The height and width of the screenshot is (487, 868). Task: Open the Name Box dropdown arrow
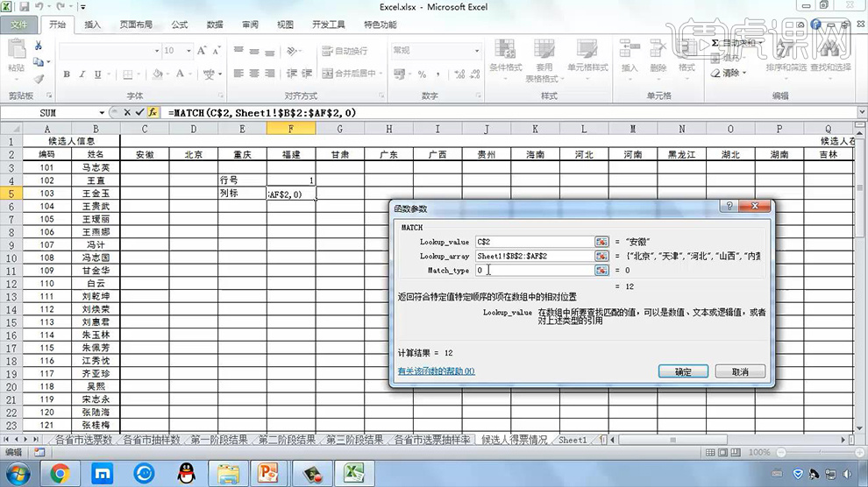coord(102,113)
